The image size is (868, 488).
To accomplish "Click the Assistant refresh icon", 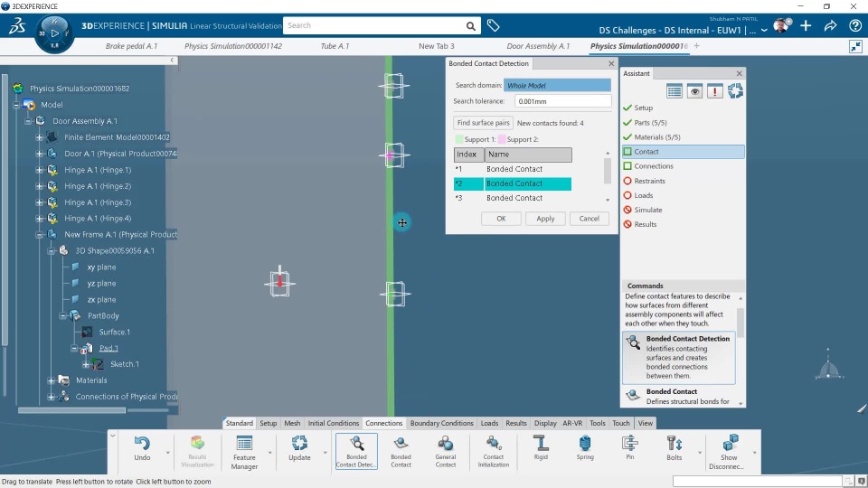I will [735, 91].
